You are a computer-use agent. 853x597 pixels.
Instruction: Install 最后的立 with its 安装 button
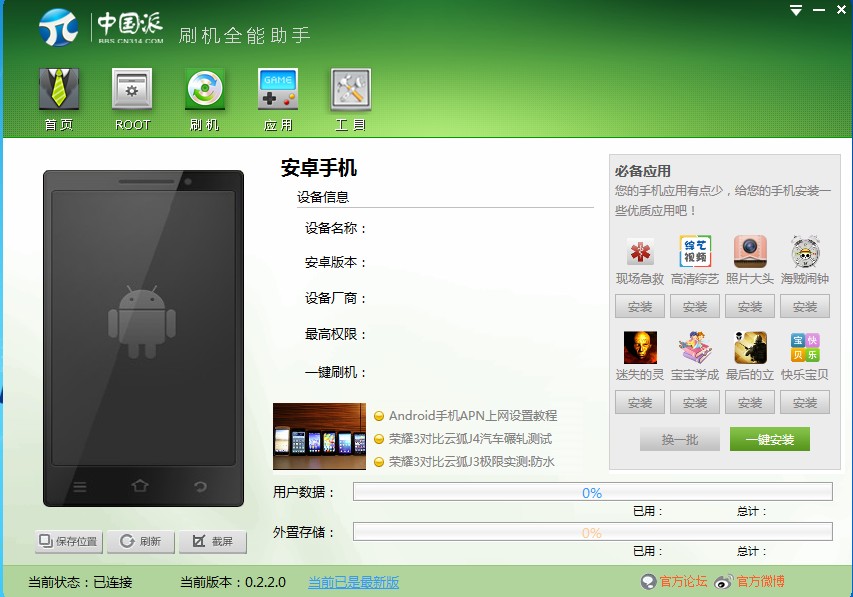point(750,403)
